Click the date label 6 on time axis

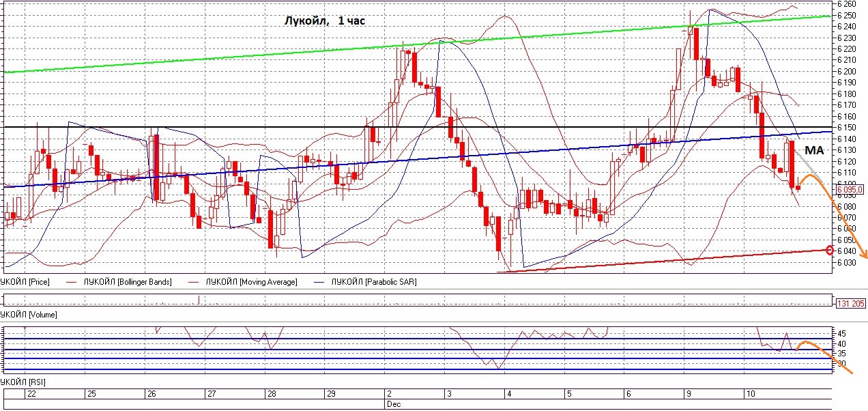pos(628,394)
